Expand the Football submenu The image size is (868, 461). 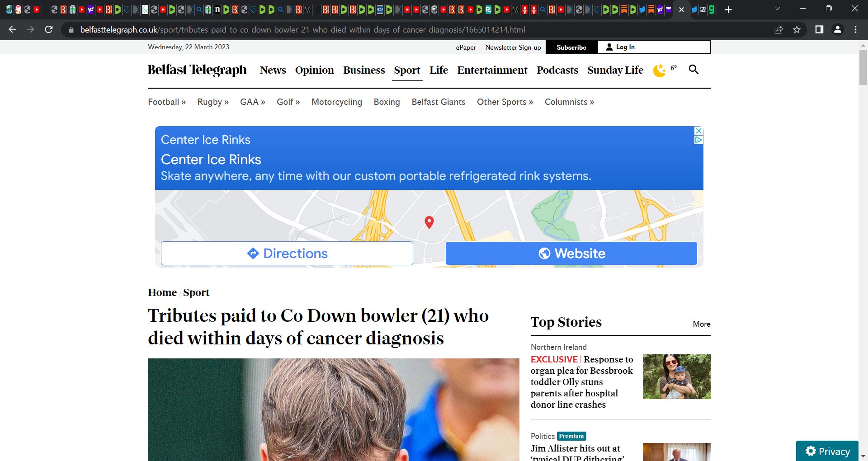point(167,102)
